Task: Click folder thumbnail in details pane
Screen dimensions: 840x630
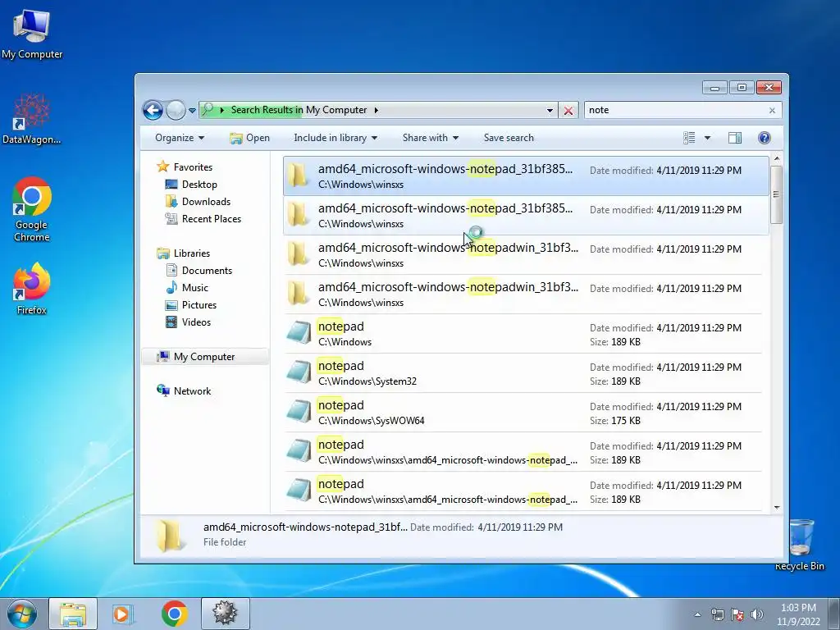Action: 170,535
